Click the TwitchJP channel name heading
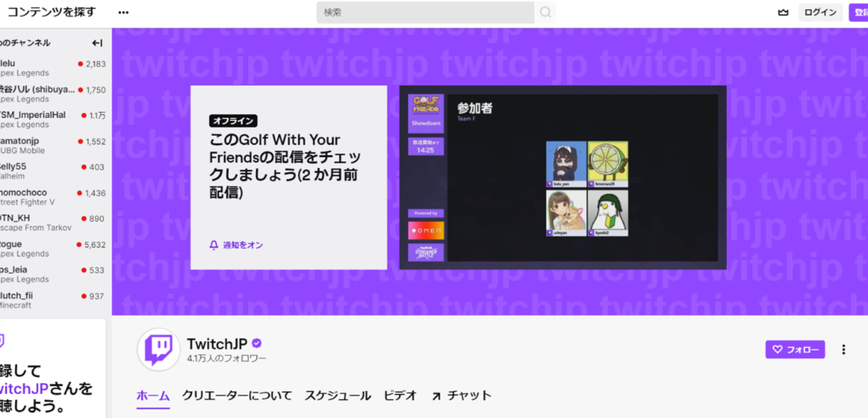The width and height of the screenshot is (868, 418). coord(217,343)
